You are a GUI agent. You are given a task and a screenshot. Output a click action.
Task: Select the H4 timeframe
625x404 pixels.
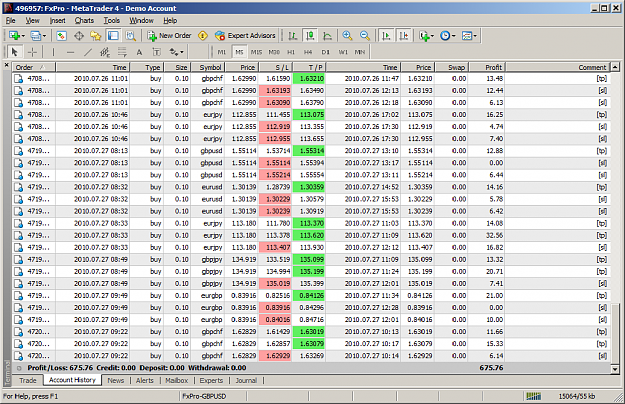click(308, 52)
